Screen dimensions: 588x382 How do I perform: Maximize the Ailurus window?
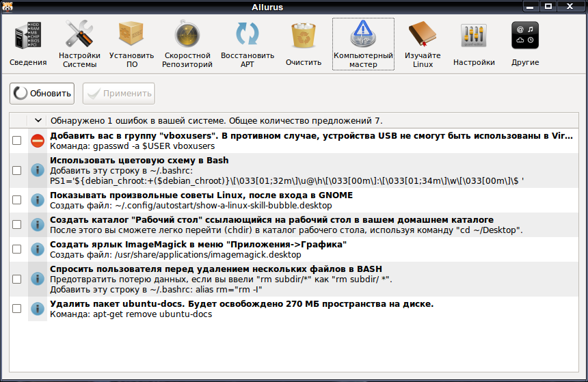pos(548,6)
